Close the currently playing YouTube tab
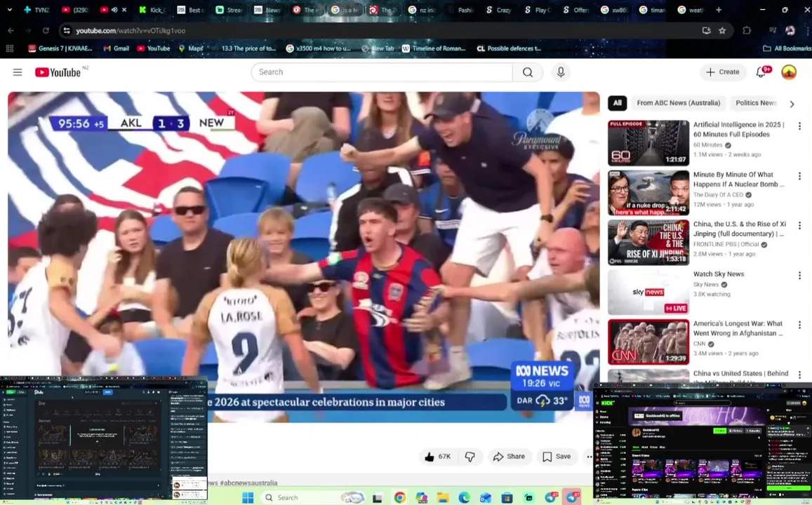 click(x=124, y=10)
